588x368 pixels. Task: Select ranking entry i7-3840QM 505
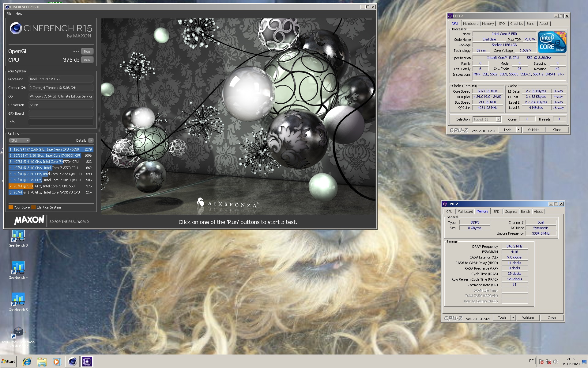tap(51, 180)
